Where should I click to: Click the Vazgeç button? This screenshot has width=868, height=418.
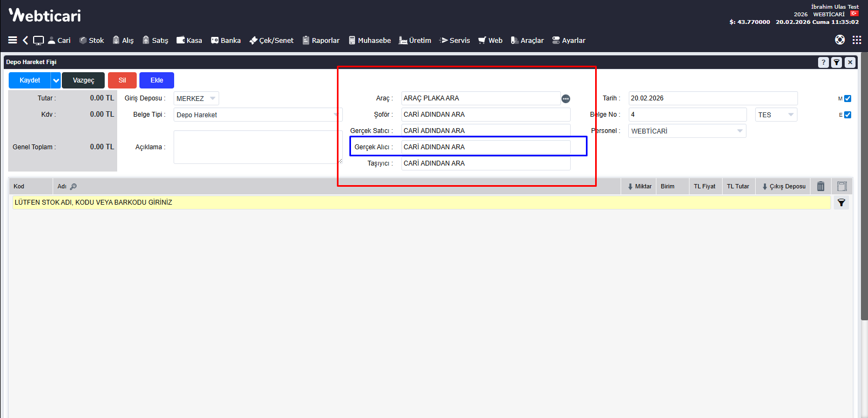point(83,80)
